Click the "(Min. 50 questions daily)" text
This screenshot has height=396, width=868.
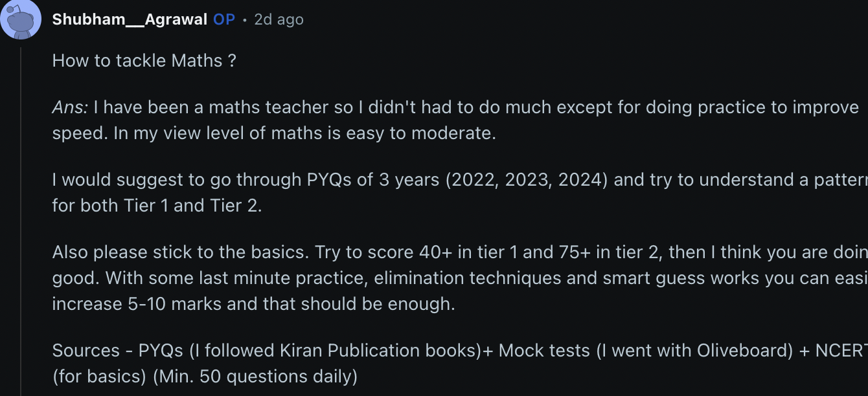tap(255, 377)
